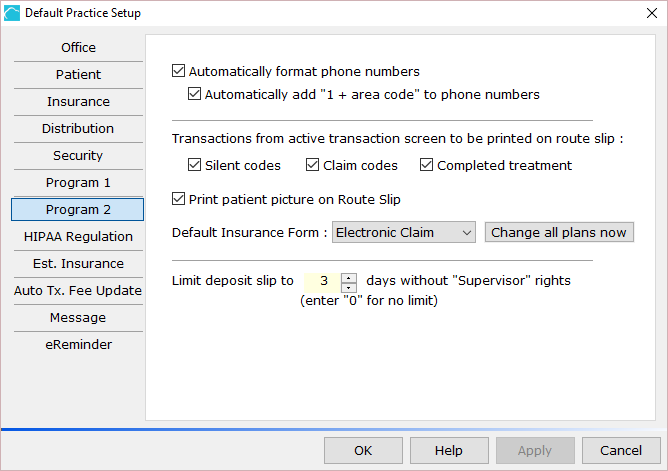Click the Change all plans now button

(559, 233)
